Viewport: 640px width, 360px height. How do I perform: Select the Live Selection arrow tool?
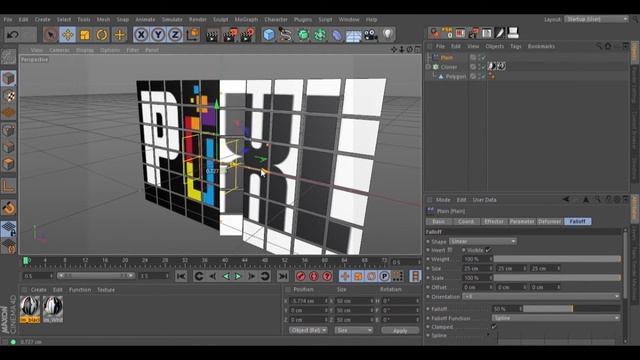(50, 35)
